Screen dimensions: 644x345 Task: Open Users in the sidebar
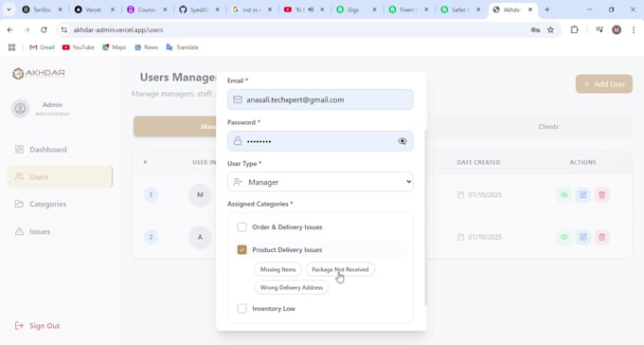click(60, 177)
